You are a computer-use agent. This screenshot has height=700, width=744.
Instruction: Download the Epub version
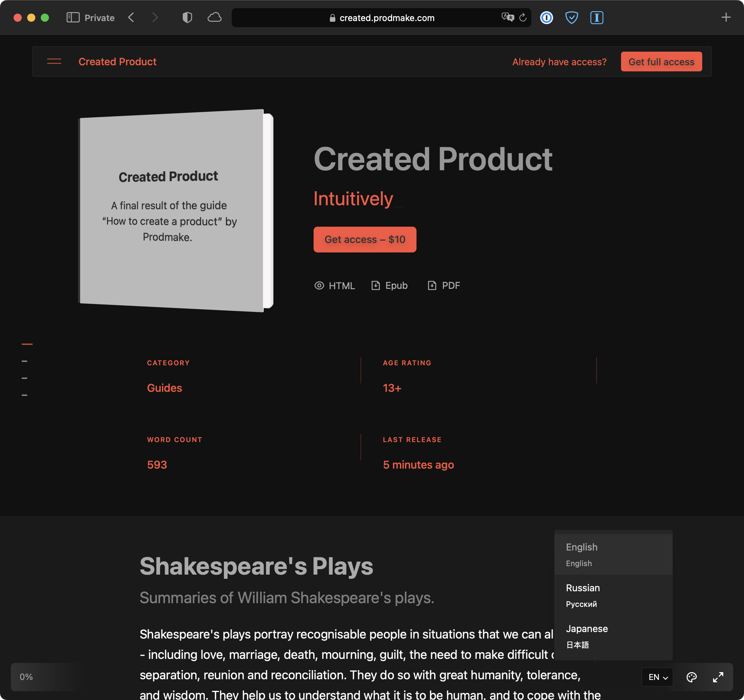[389, 286]
